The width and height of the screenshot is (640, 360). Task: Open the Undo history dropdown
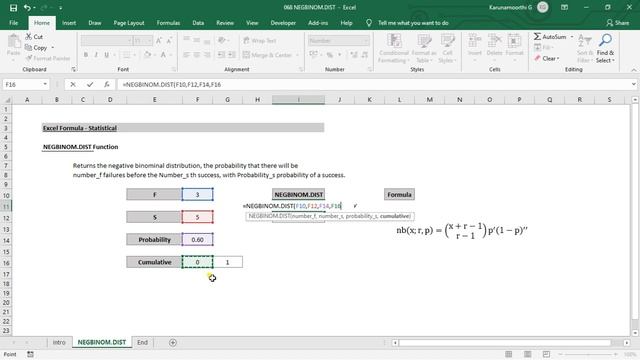point(34,8)
